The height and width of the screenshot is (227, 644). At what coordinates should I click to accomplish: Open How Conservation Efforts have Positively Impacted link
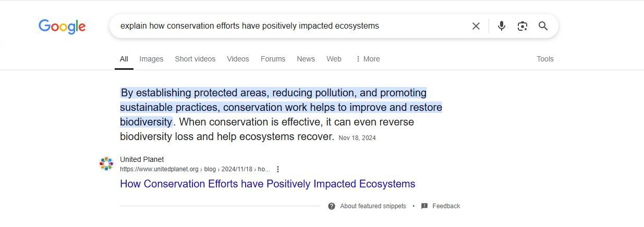[268, 184]
